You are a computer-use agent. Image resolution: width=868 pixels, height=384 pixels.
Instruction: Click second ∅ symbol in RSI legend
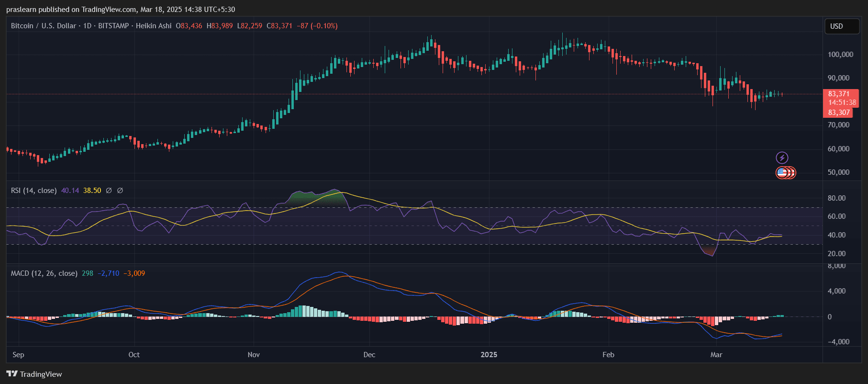point(120,191)
